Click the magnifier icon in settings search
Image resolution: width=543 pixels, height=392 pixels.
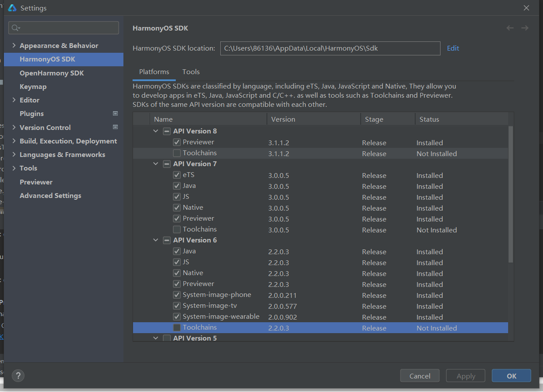pyautogui.click(x=16, y=28)
